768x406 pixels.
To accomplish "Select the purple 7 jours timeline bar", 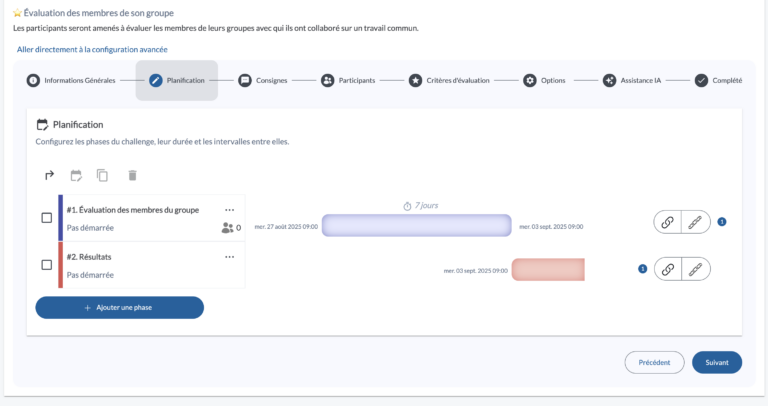I will [417, 225].
